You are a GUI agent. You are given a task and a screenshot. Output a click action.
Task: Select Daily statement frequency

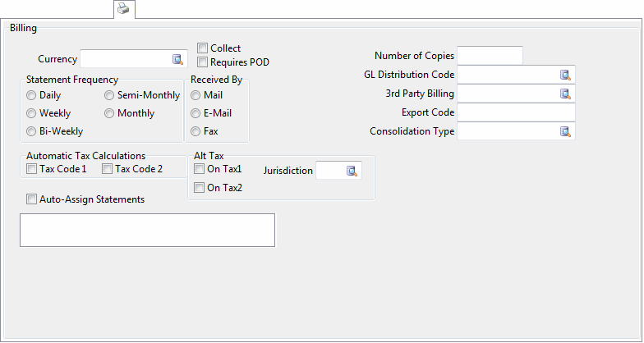coord(32,95)
